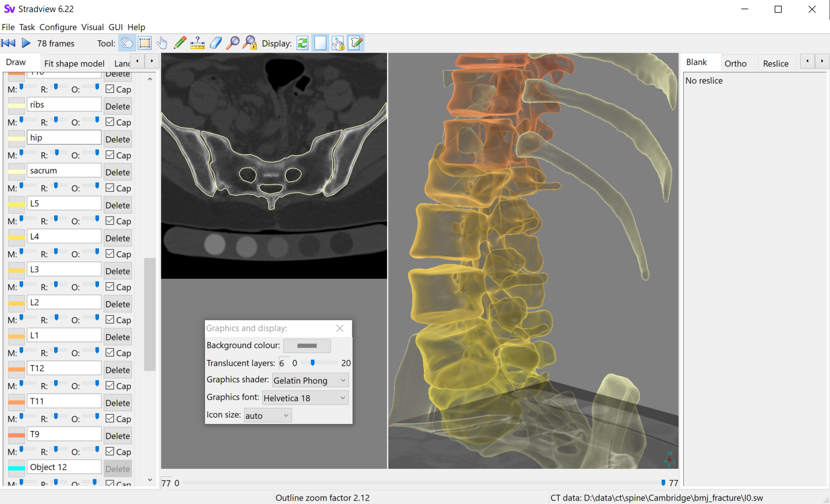Select the dashed rectangle selection tool

[x=145, y=43]
